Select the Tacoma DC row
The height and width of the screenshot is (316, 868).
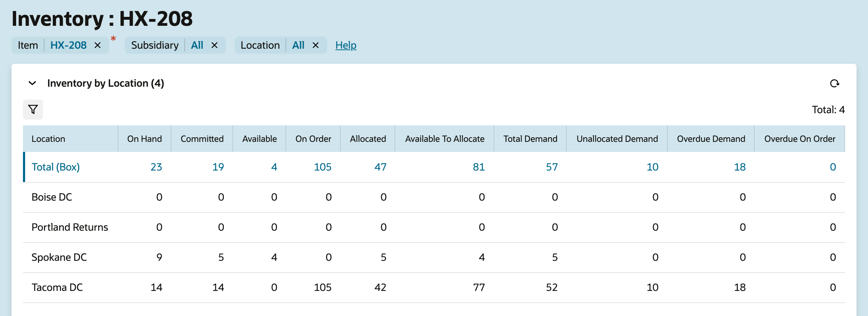[434, 288]
